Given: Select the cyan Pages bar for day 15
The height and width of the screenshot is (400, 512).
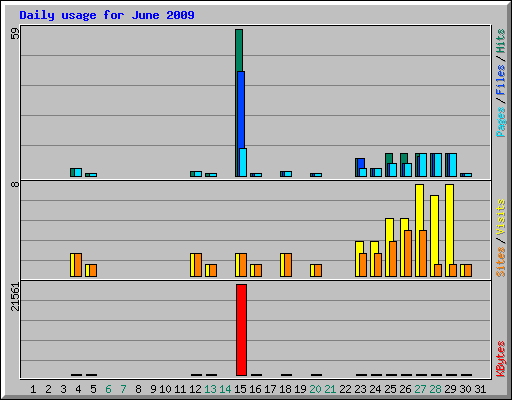Looking at the screenshot, I should point(243,162).
